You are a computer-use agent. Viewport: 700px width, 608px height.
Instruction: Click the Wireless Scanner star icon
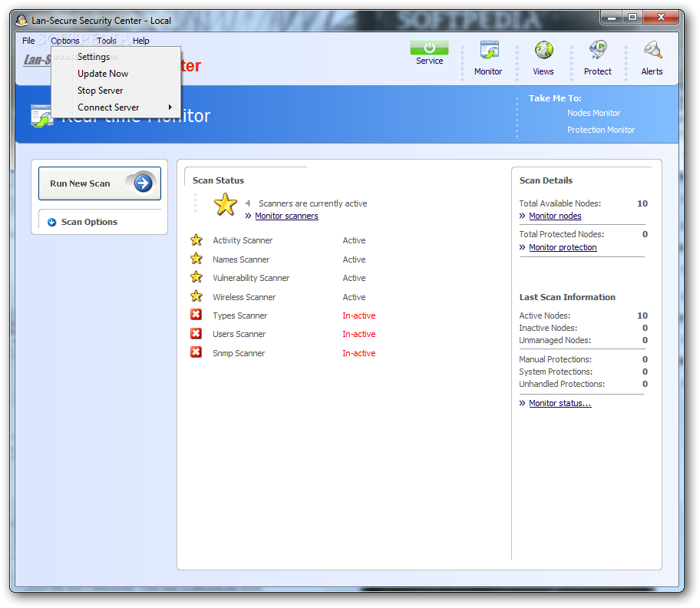point(196,296)
